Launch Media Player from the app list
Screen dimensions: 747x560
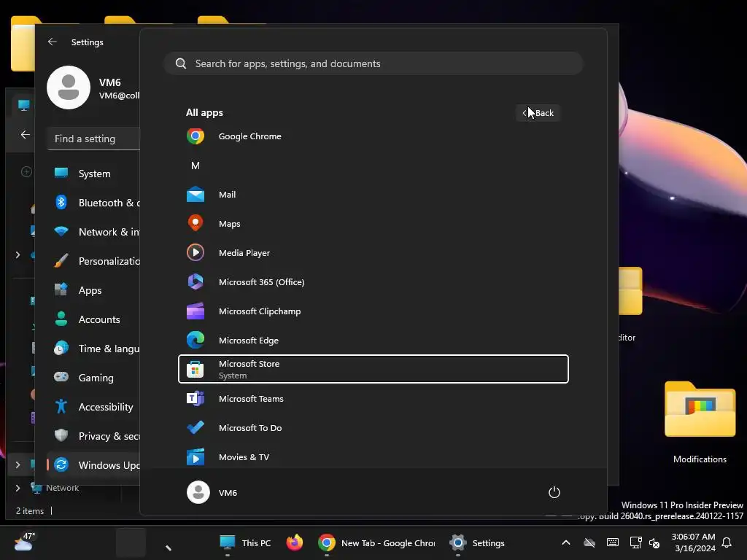coord(373,253)
